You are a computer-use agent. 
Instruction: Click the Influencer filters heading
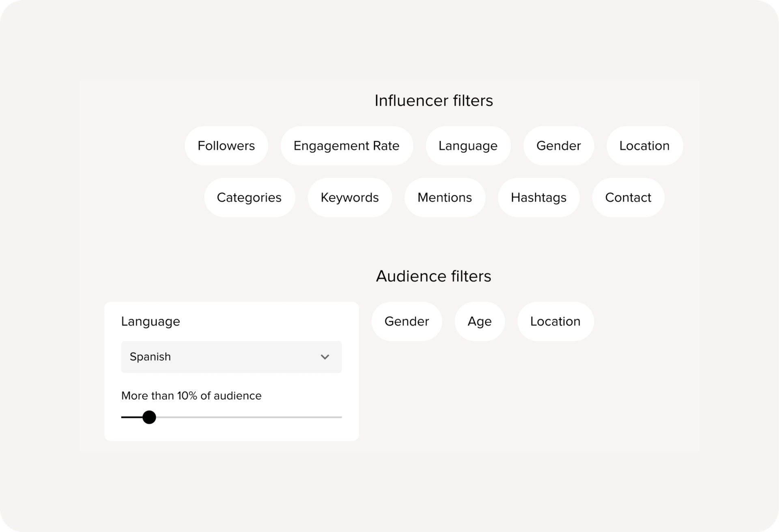(x=433, y=101)
